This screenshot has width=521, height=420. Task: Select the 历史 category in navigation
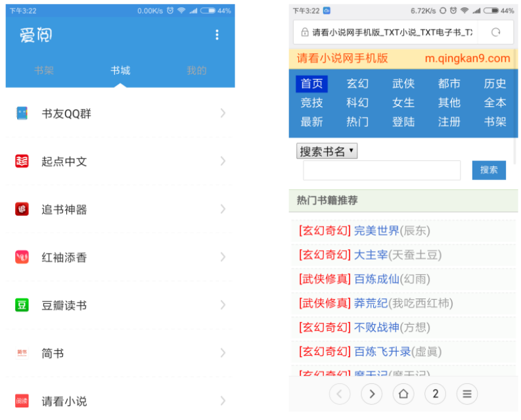(x=495, y=83)
